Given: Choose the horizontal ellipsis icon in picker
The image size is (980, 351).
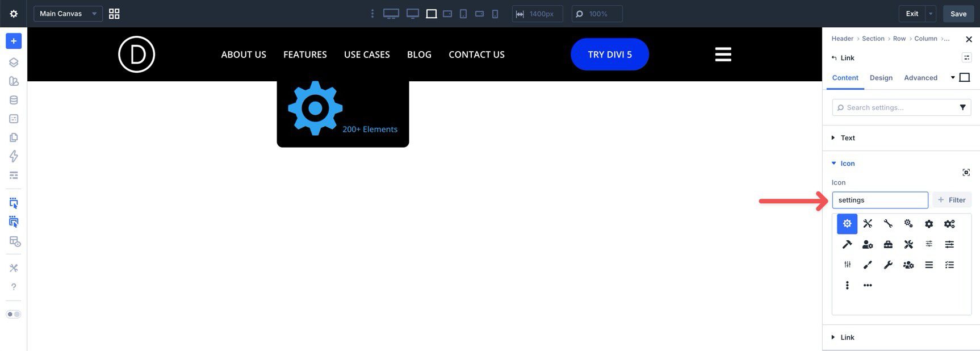Looking at the screenshot, I should click(x=868, y=285).
